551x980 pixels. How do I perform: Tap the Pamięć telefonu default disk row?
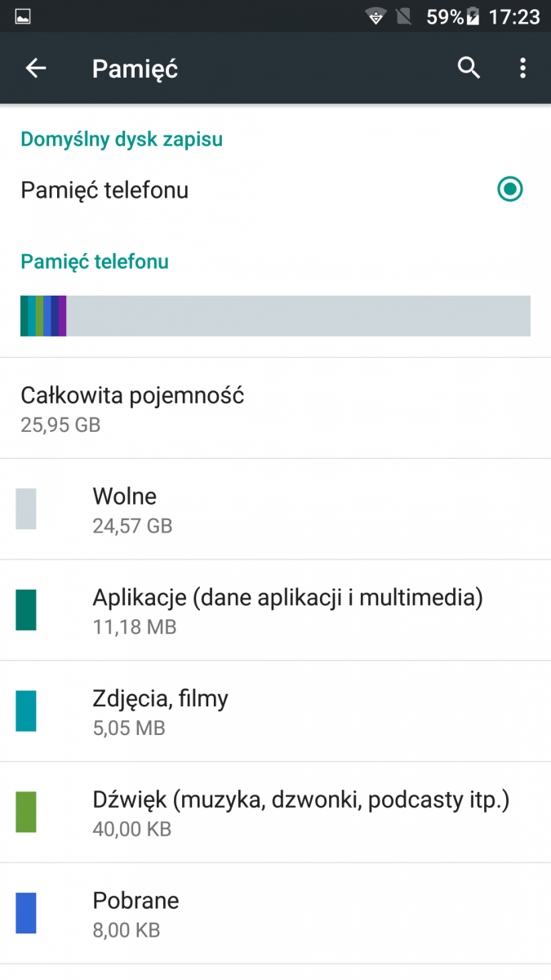coord(275,190)
